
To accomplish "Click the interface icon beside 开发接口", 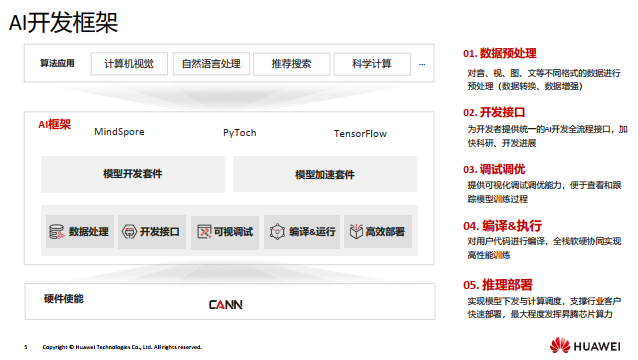I will click(x=129, y=232).
